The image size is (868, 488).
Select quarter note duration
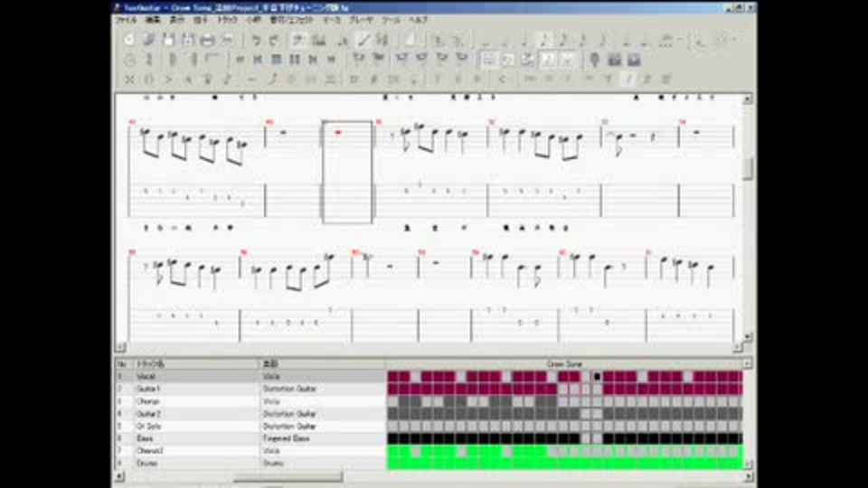pos(524,40)
